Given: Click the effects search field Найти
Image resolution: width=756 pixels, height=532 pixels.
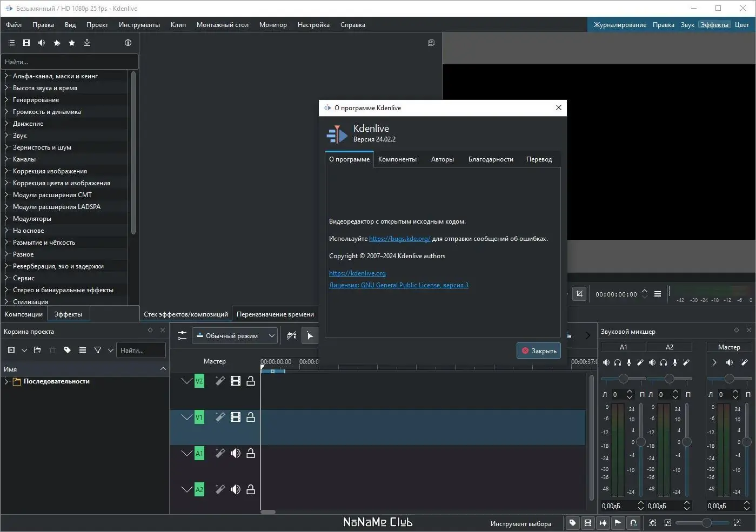Looking at the screenshot, I should (69, 62).
